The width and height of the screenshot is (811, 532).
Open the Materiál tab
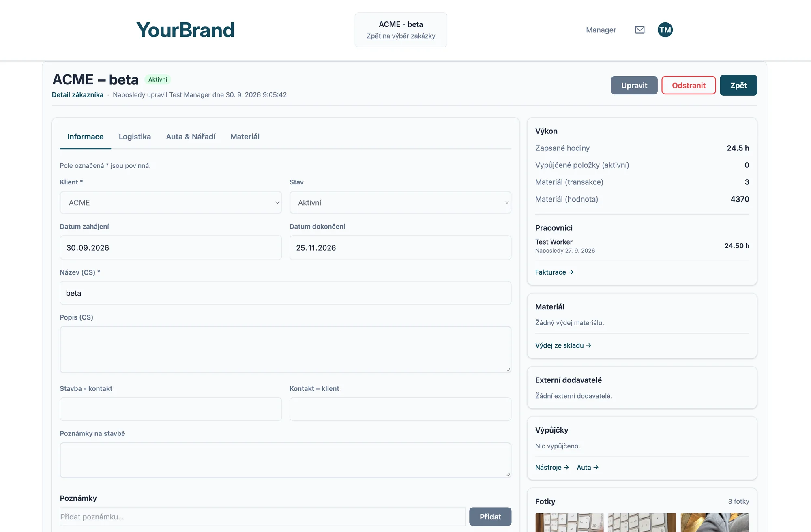[245, 137]
